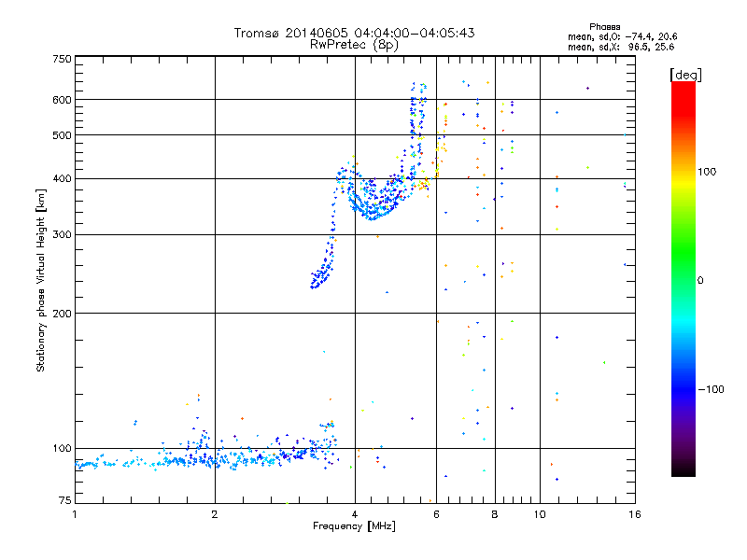Click the 'Frequency [MHz]' axis label

point(354,526)
